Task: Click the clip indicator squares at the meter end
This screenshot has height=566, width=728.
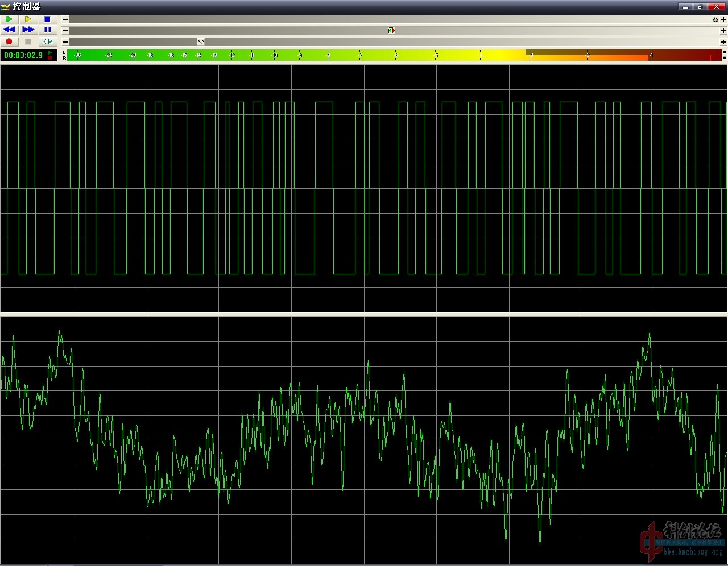Action: click(x=724, y=55)
